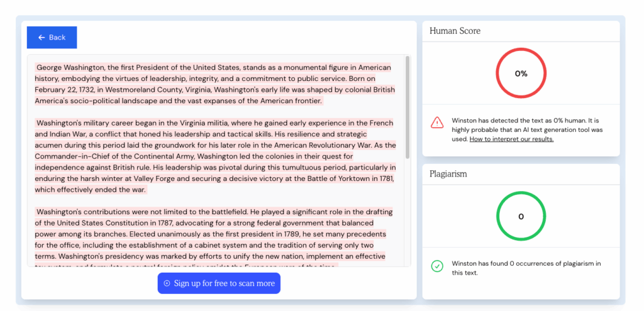
Task: Click Sign up for free to scan more
Action: [219, 283]
